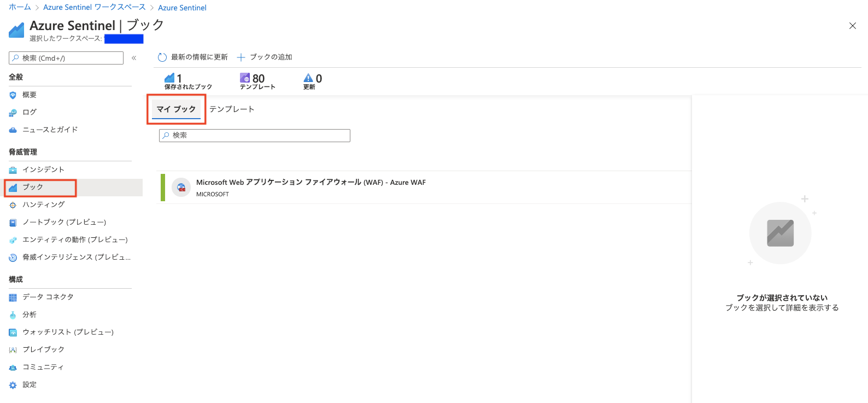Click the saved workbooks chart icon

coord(170,78)
